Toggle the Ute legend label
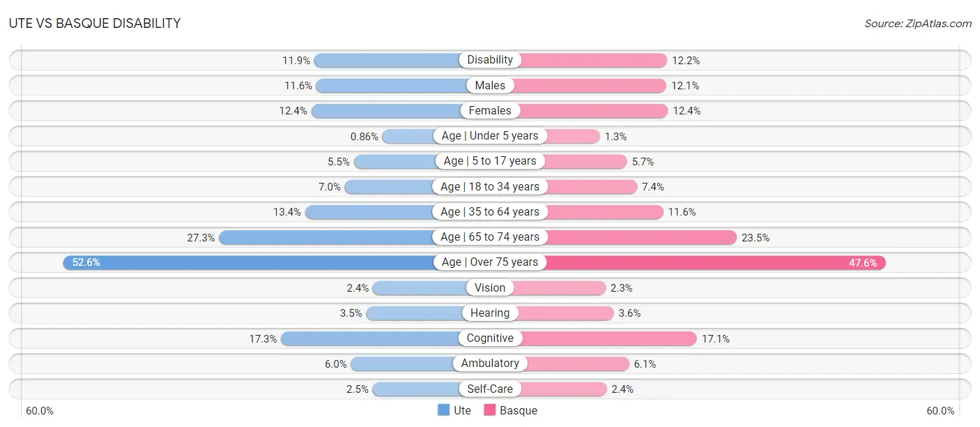Image resolution: width=980 pixels, height=427 pixels. [x=463, y=410]
